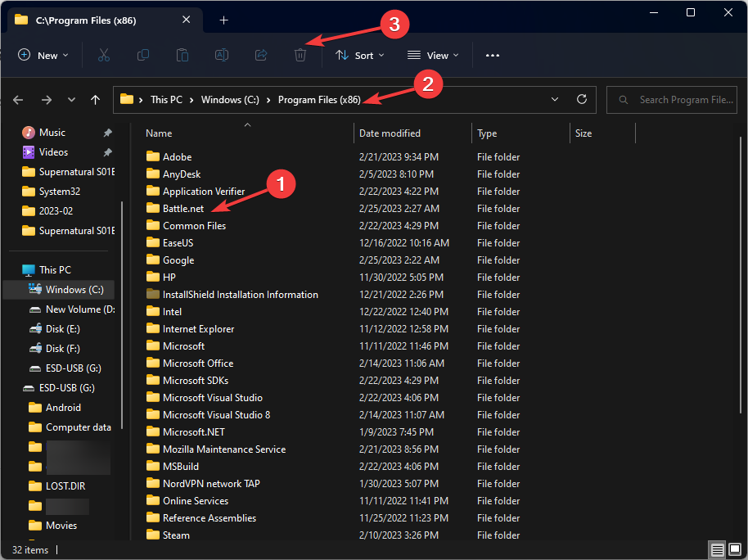Click the Delete trash can icon
This screenshot has height=560, width=748.
point(300,56)
